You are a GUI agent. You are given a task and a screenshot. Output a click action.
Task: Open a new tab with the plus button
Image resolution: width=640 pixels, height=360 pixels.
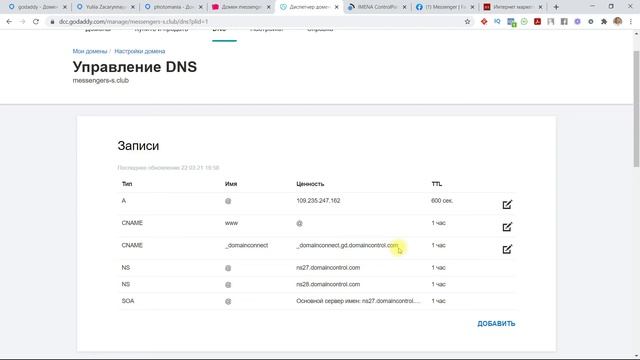pyautogui.click(x=556, y=7)
